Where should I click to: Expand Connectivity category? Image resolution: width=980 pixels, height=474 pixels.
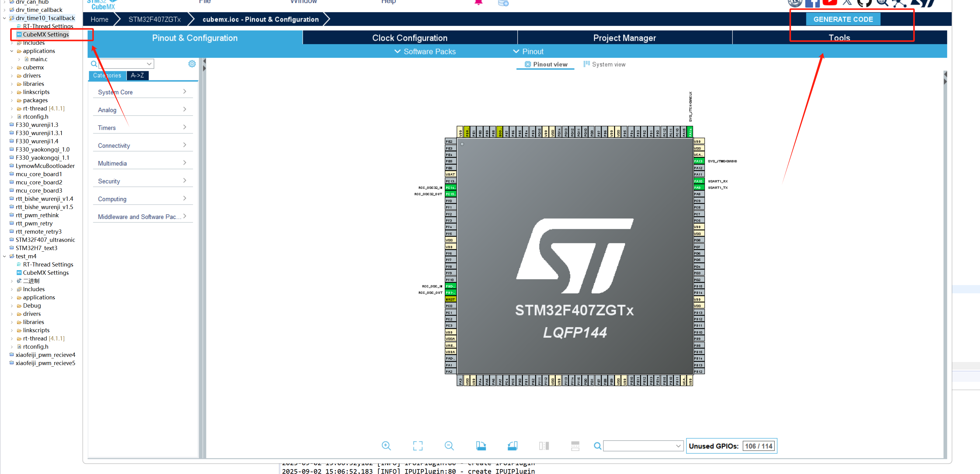[143, 146]
